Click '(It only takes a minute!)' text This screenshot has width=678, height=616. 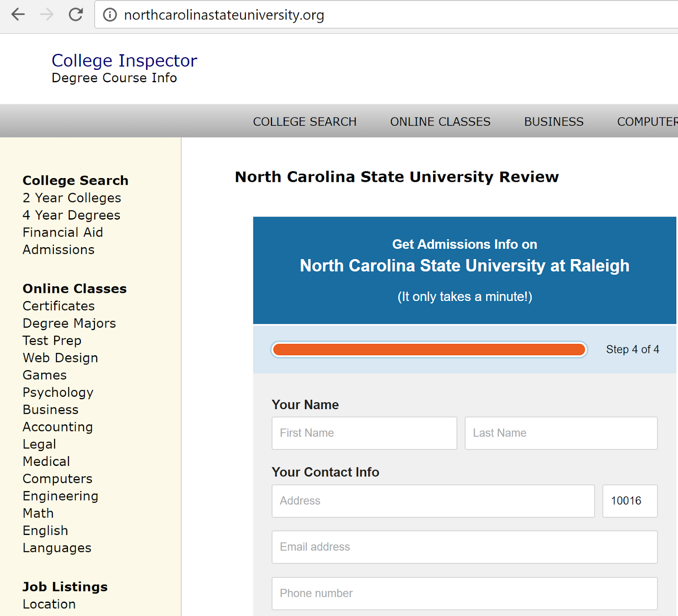[x=464, y=296]
